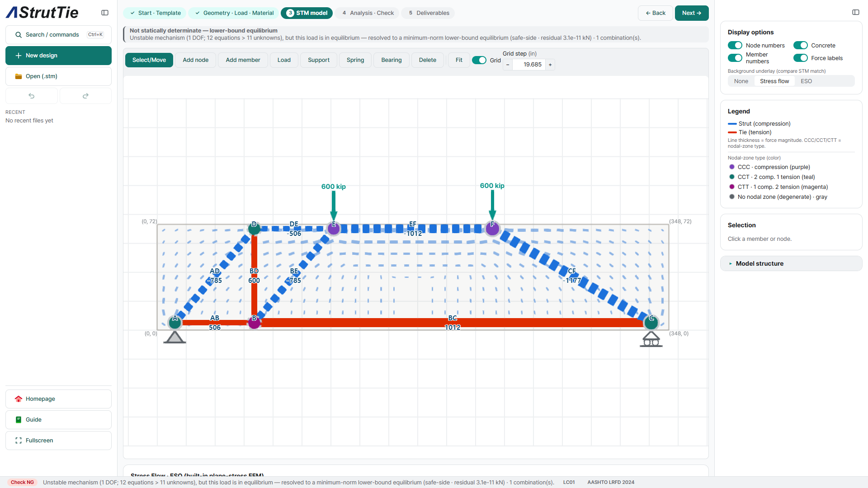Screen dimensions: 868x488
Task: Toggle Concrete display
Action: 801,45
